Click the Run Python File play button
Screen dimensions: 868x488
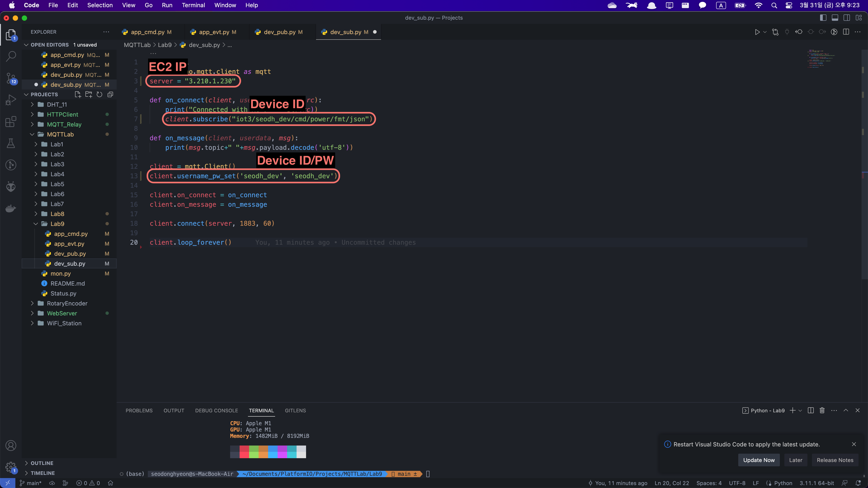[x=757, y=32]
